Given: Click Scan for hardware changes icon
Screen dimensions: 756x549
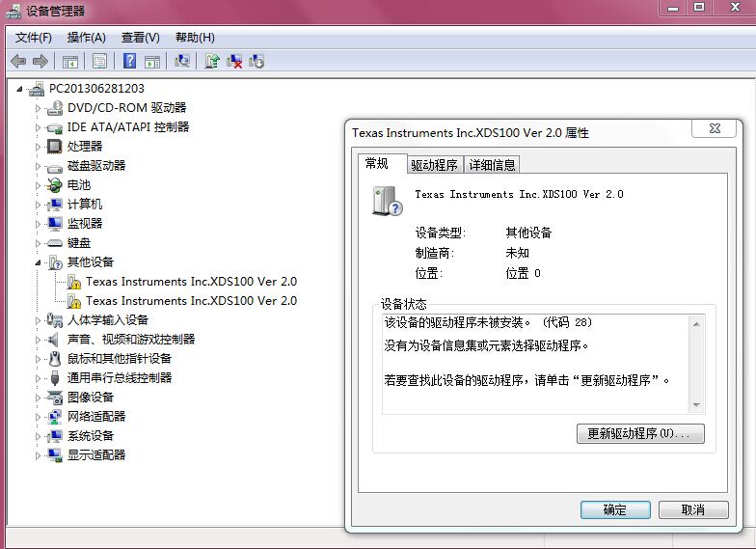Looking at the screenshot, I should click(x=181, y=61).
